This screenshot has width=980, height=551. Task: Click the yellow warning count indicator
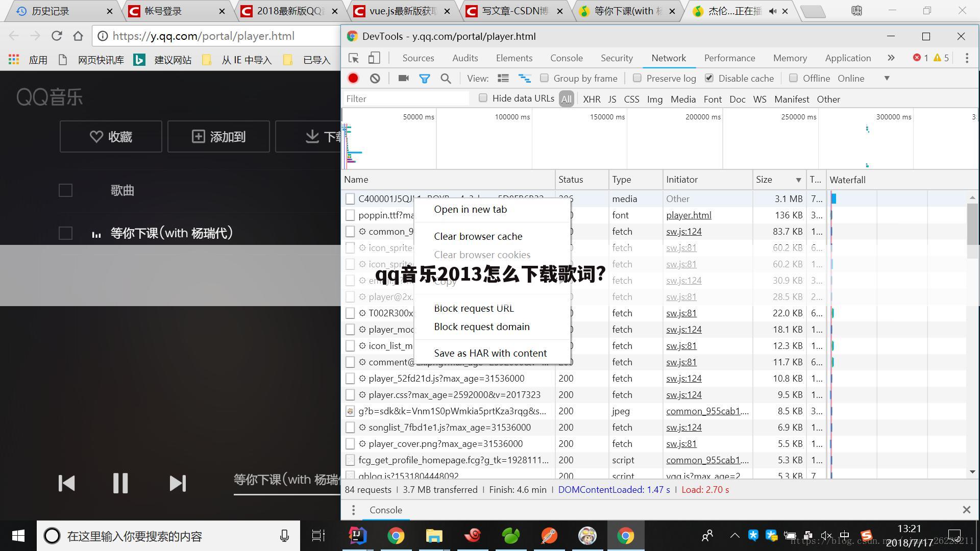click(x=941, y=58)
